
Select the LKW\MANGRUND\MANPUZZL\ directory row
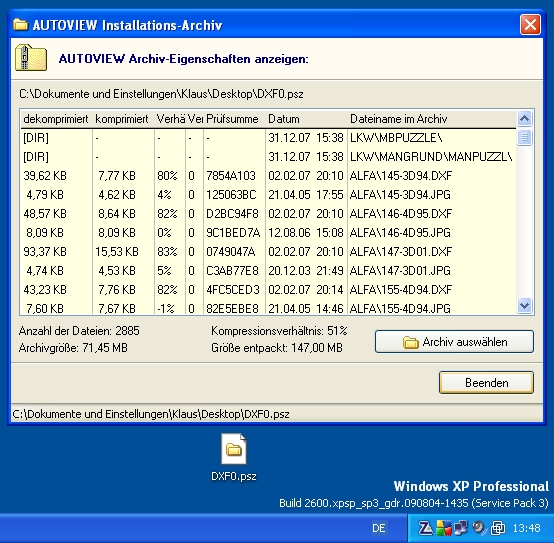pyautogui.click(x=268, y=157)
